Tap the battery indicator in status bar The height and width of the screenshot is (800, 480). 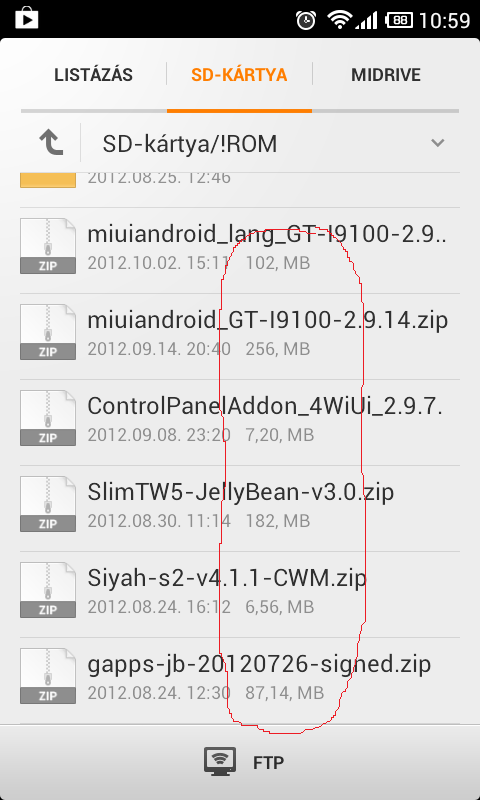click(399, 20)
